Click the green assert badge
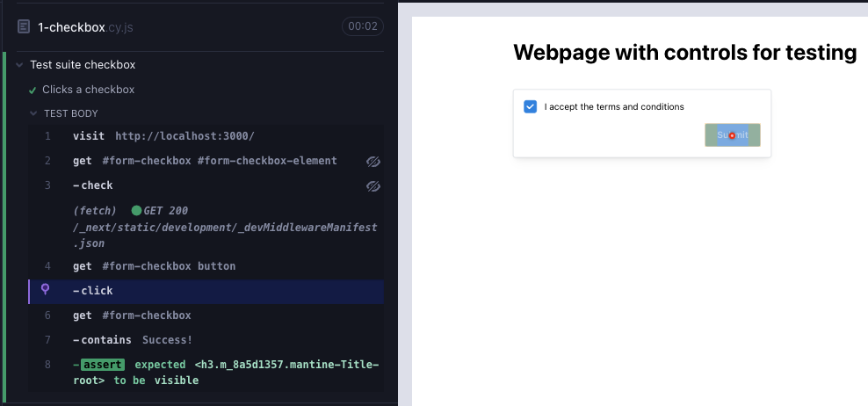 [103, 365]
